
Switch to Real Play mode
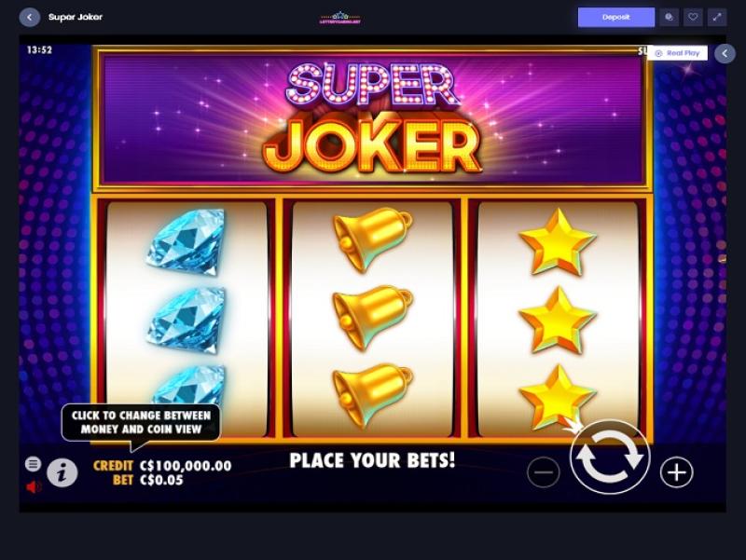pyautogui.click(x=678, y=53)
